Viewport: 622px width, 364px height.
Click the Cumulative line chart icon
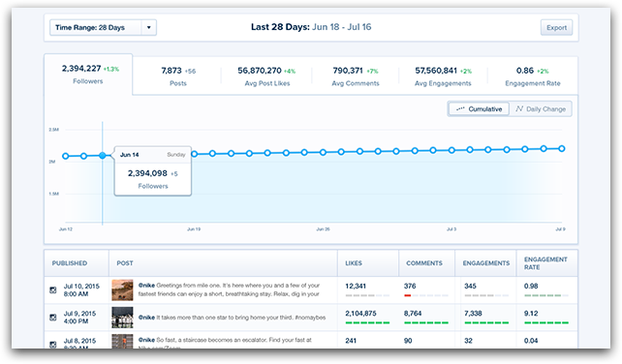coord(460,108)
